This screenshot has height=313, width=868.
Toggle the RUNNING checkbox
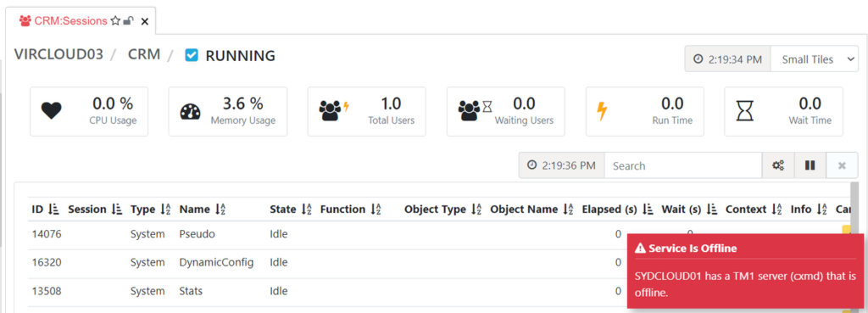tap(192, 55)
